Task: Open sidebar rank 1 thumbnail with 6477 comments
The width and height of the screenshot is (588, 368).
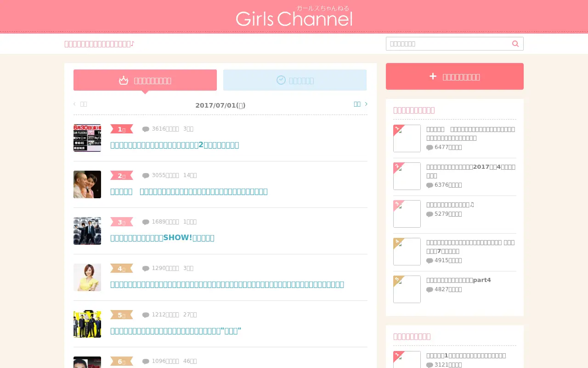Action: coord(407,138)
